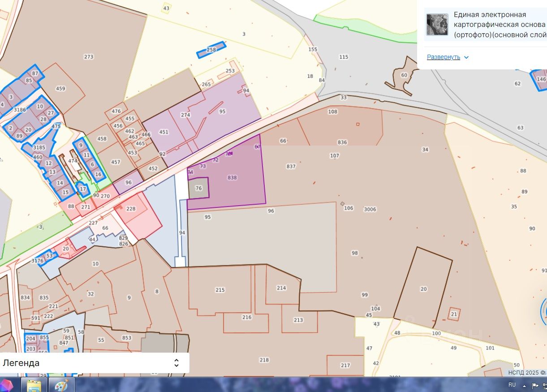Click parcel label 452

[153, 169]
